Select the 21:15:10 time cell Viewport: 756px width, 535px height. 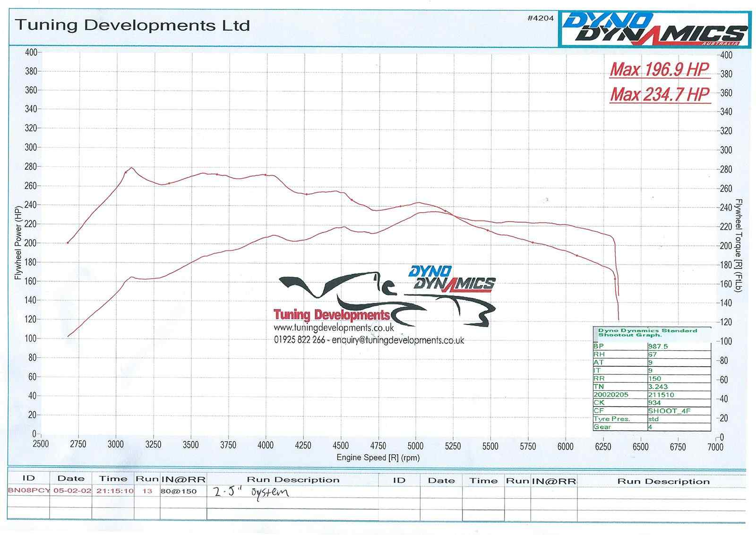115,491
